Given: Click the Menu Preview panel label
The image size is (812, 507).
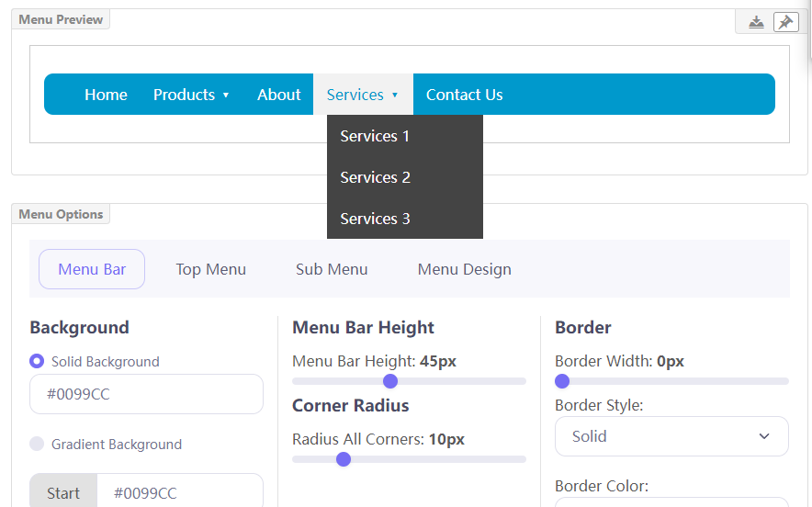Looking at the screenshot, I should pyautogui.click(x=61, y=19).
